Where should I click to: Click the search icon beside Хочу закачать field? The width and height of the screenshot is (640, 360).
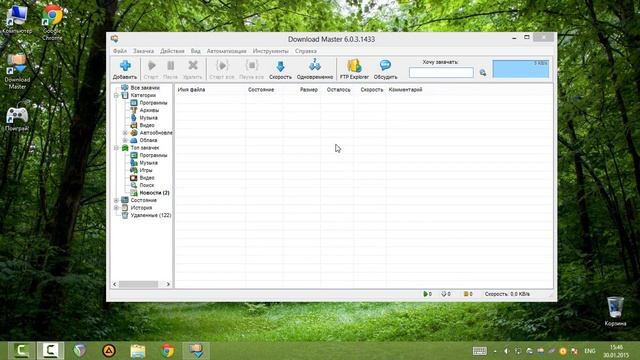[483, 73]
